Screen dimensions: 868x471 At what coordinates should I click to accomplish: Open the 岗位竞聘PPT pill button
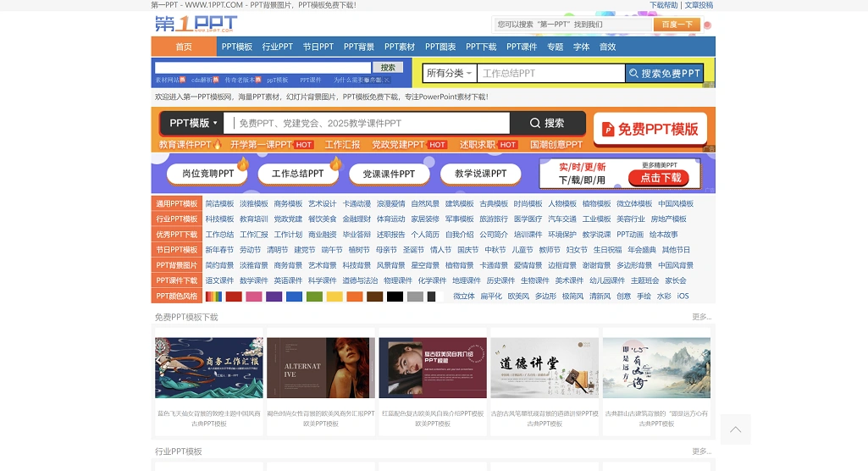[x=202, y=174]
